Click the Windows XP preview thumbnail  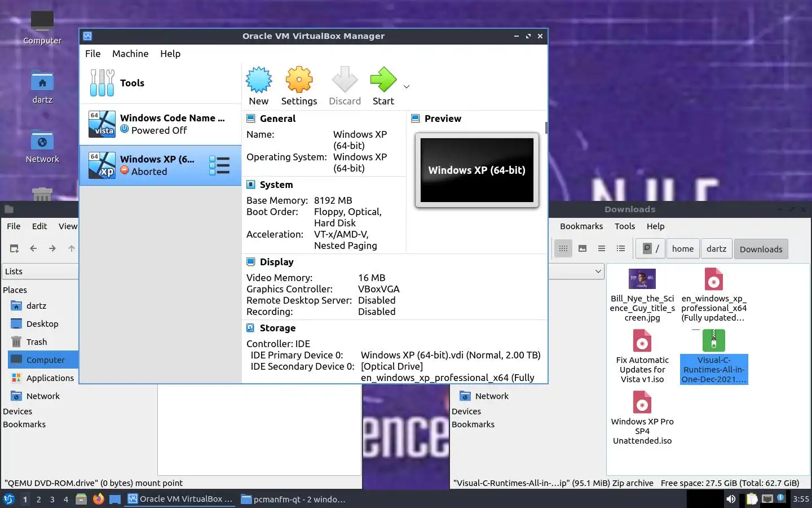(477, 170)
